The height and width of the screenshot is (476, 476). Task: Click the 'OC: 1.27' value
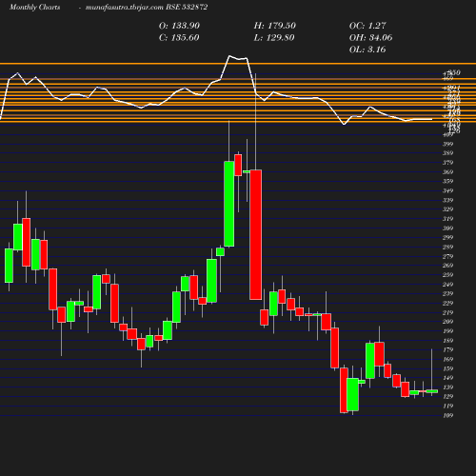tap(367, 26)
